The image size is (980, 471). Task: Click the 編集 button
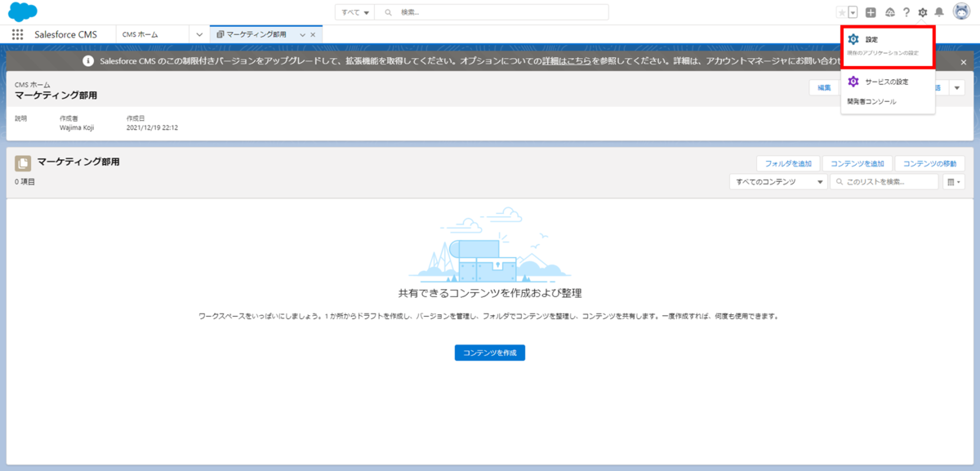tap(824, 88)
